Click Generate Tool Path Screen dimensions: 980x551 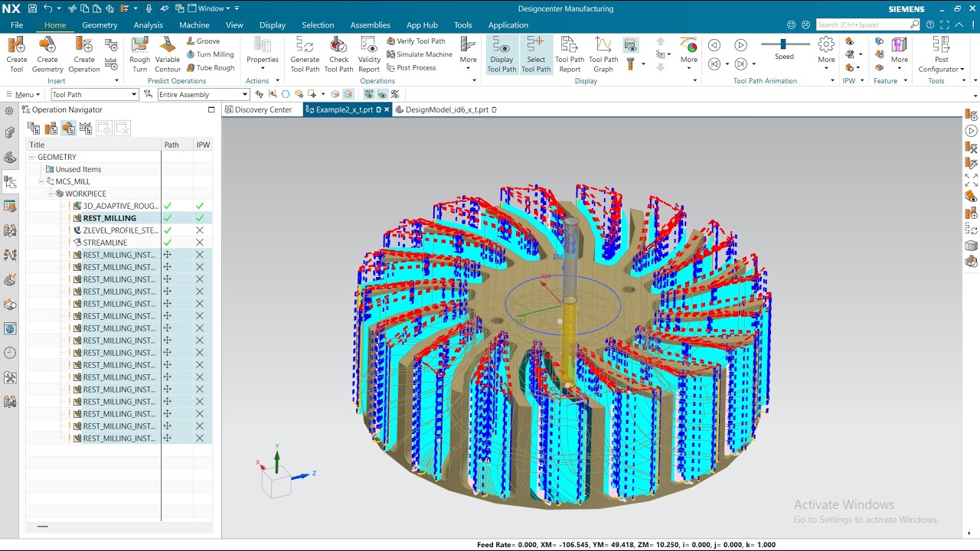click(305, 54)
